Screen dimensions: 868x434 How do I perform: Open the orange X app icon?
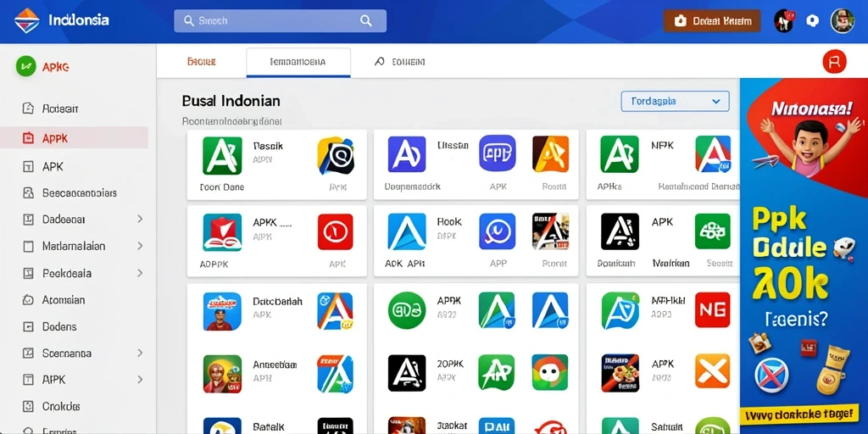pyautogui.click(x=713, y=371)
